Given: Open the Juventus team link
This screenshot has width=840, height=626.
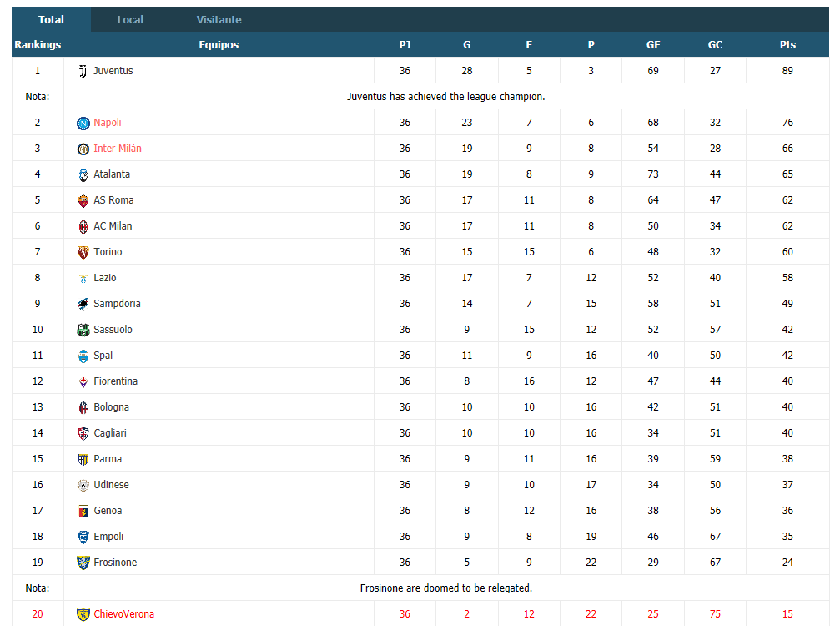Looking at the screenshot, I should 113,71.
